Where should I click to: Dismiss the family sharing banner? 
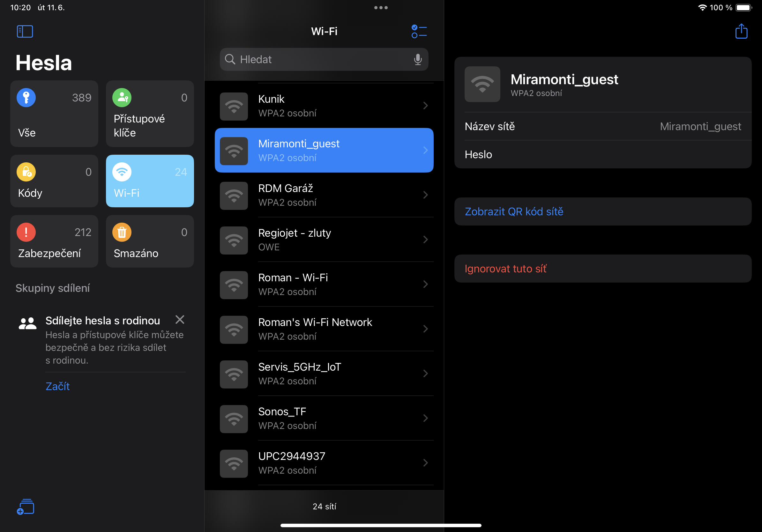click(x=180, y=319)
